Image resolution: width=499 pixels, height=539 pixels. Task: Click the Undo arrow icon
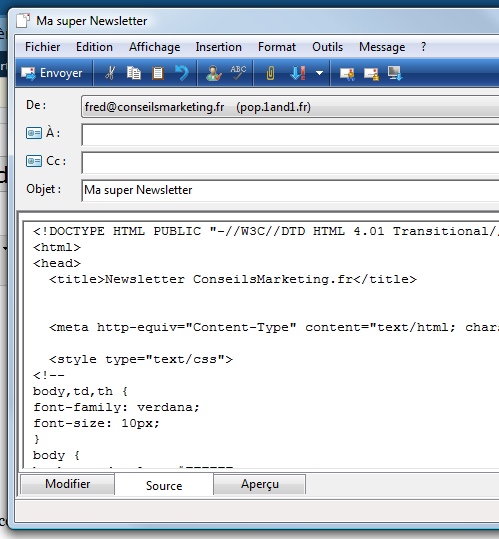pyautogui.click(x=181, y=73)
